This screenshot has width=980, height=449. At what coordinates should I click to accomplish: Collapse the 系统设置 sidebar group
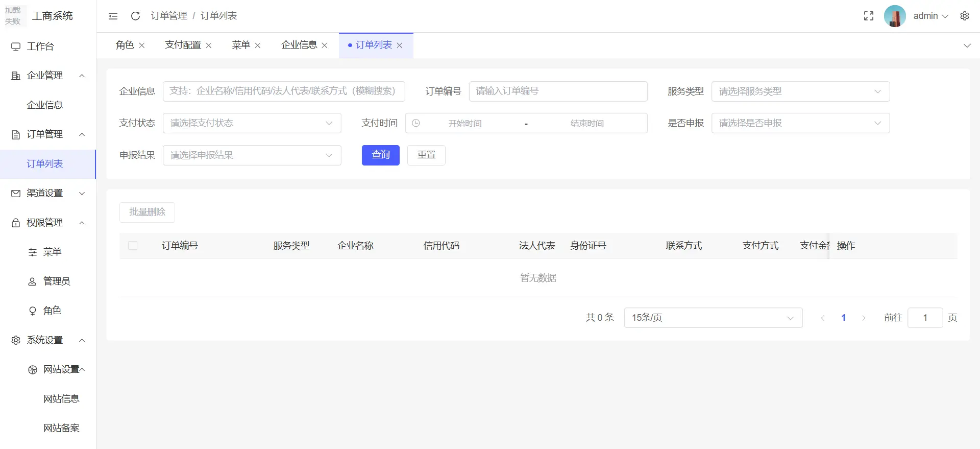(x=48, y=340)
